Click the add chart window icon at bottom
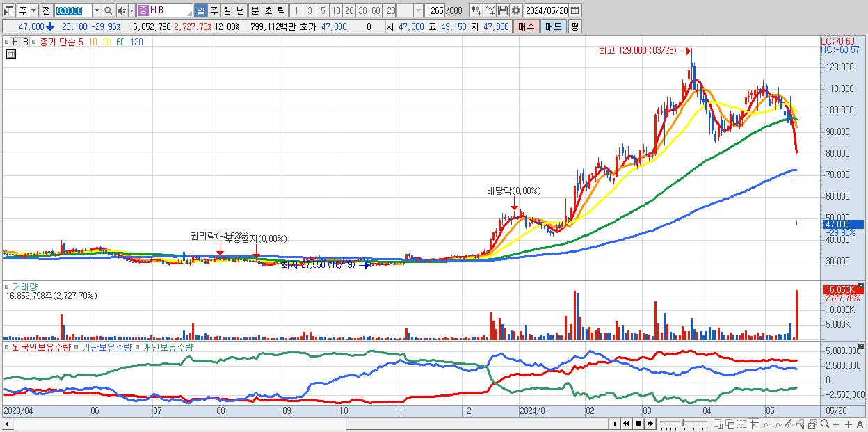 point(718,424)
